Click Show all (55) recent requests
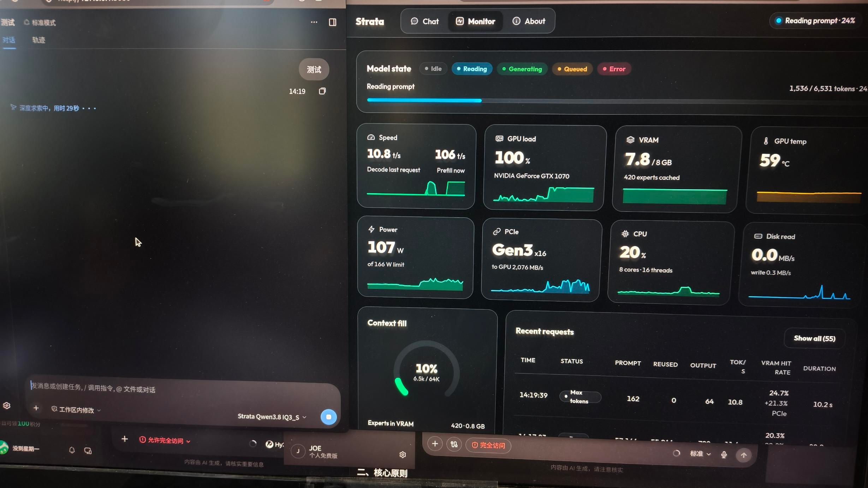Viewport: 868px width, 488px height. (814, 338)
